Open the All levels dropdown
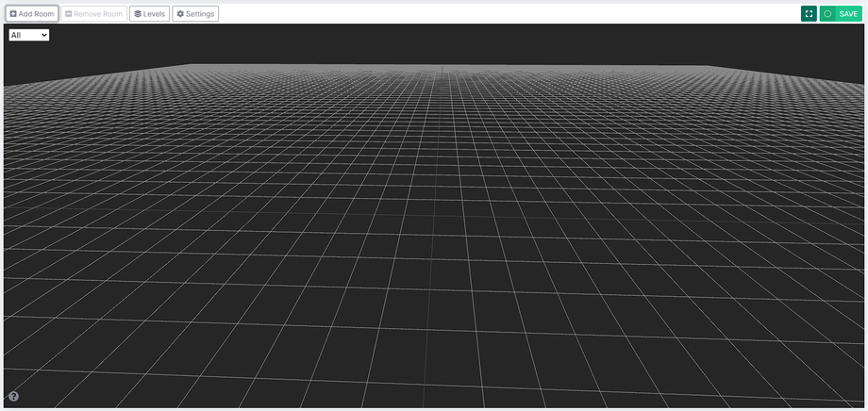 [x=29, y=35]
